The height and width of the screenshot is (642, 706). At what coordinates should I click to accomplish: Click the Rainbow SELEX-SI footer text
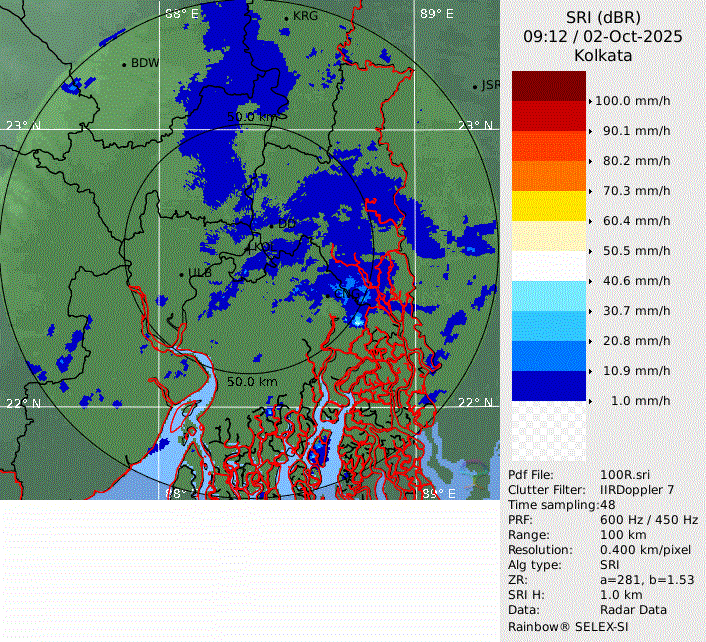tap(566, 626)
